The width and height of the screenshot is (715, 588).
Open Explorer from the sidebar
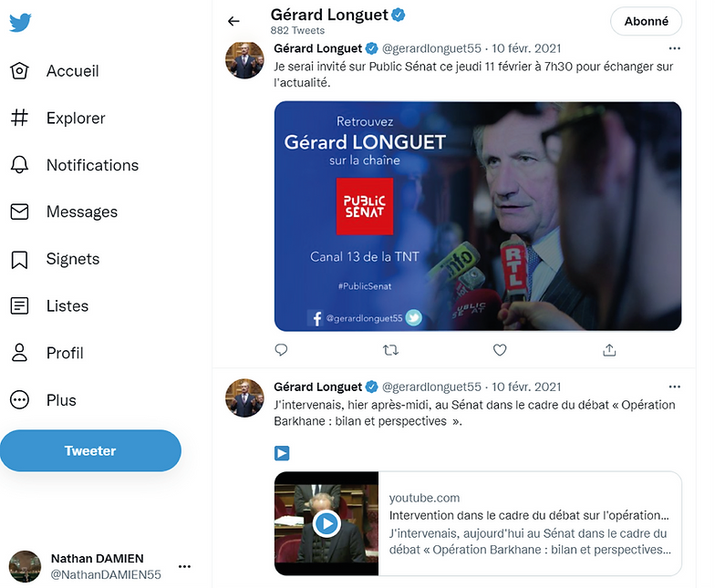(76, 119)
